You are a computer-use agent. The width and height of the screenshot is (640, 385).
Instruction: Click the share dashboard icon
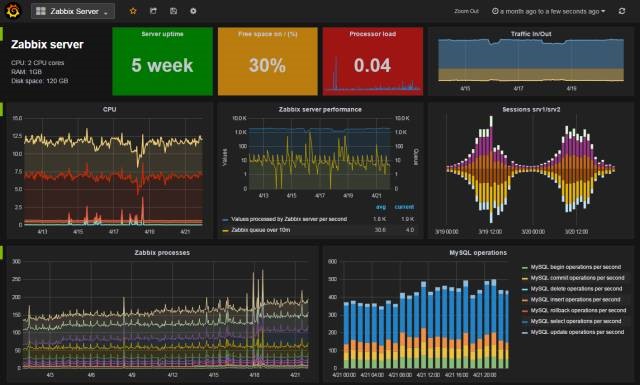(x=153, y=11)
